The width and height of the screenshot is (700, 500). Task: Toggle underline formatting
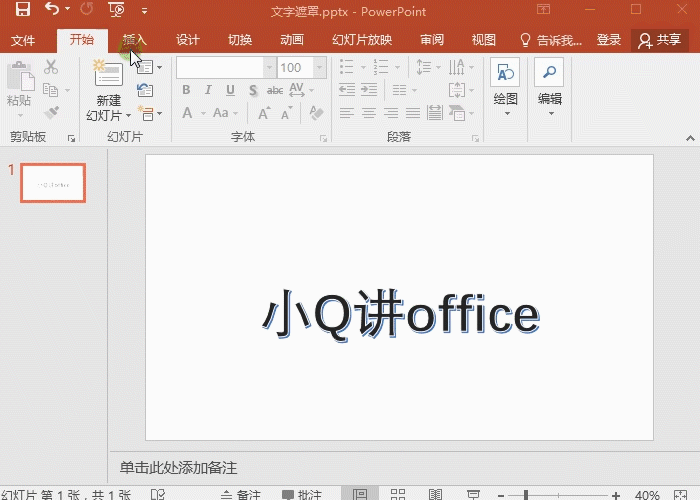click(230, 90)
